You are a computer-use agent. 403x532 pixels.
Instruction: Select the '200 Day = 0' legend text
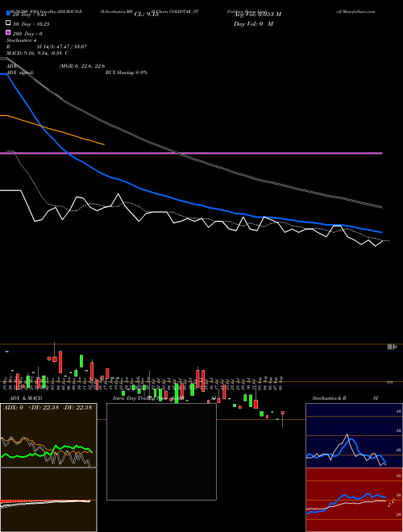tap(27, 34)
